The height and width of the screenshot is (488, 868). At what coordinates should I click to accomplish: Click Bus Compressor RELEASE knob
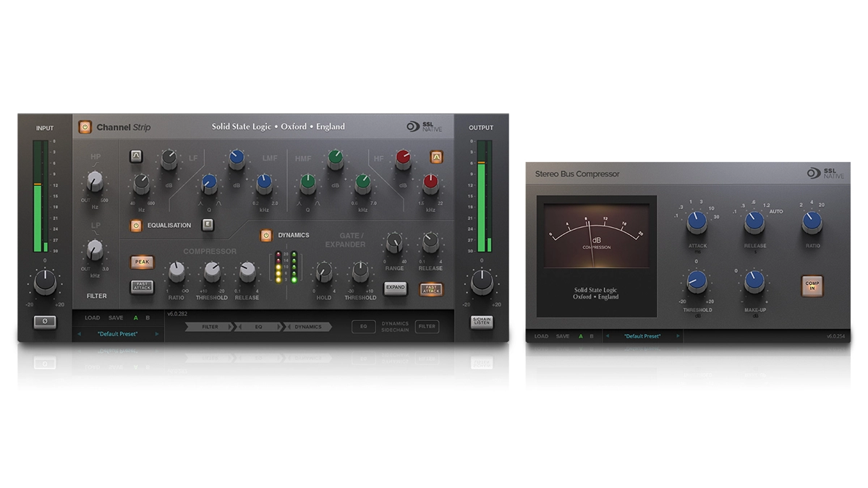(x=754, y=223)
